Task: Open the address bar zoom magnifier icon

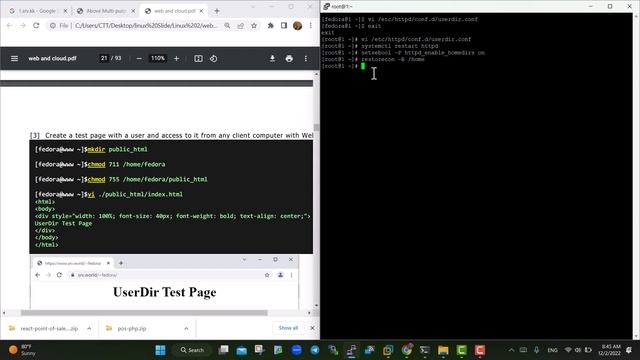Action: pos(227,25)
